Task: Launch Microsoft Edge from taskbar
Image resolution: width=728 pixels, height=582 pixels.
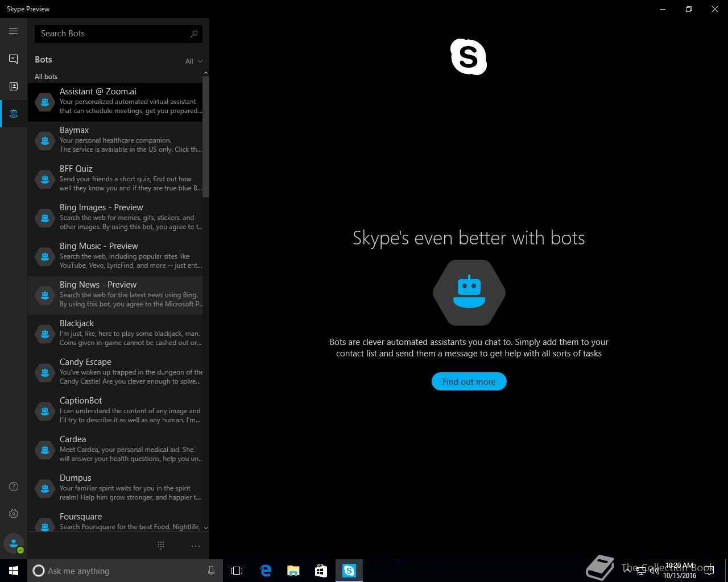Action: pyautogui.click(x=266, y=571)
